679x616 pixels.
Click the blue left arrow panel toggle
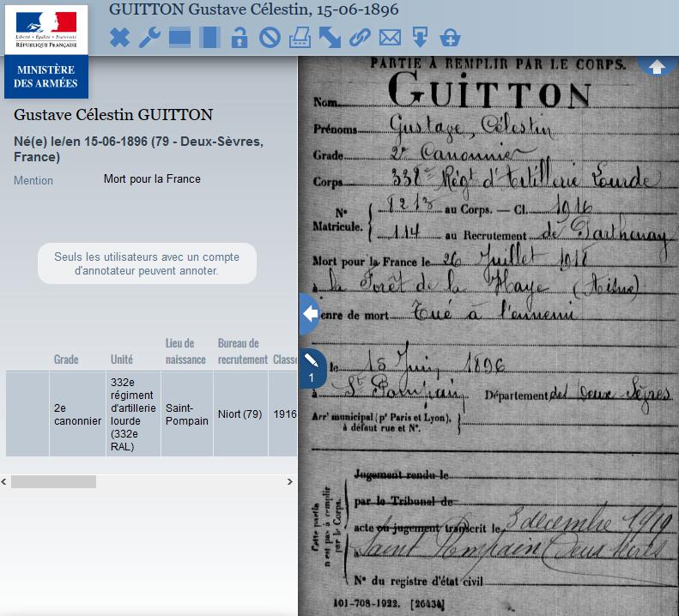[x=310, y=313]
